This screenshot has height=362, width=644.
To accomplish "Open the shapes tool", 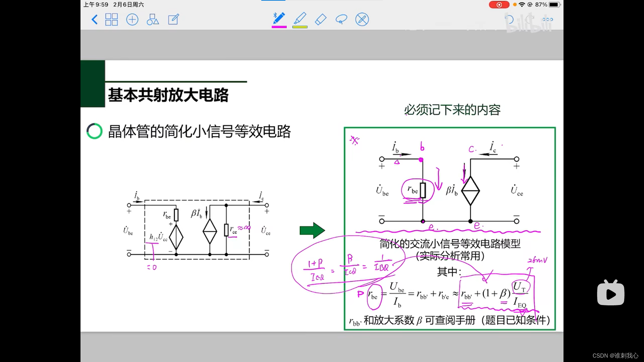I will click(153, 19).
